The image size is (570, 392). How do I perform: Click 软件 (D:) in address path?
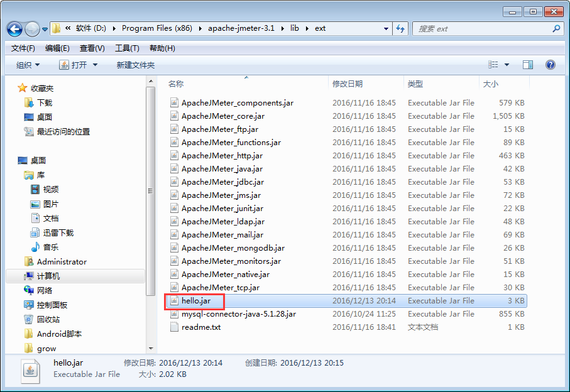point(91,28)
